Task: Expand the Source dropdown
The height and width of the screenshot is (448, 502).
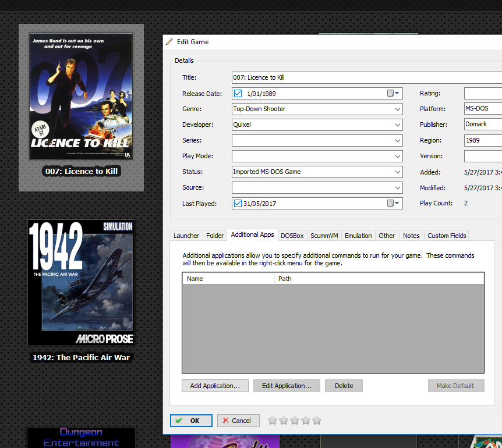Action: (397, 187)
